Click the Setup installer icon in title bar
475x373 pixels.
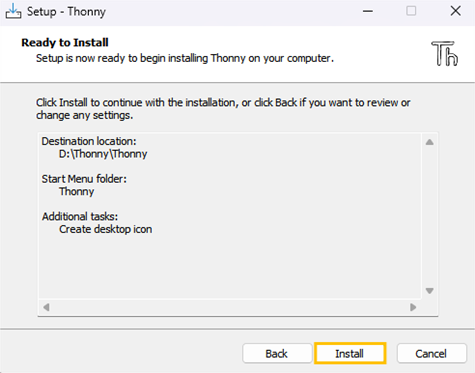tap(13, 11)
